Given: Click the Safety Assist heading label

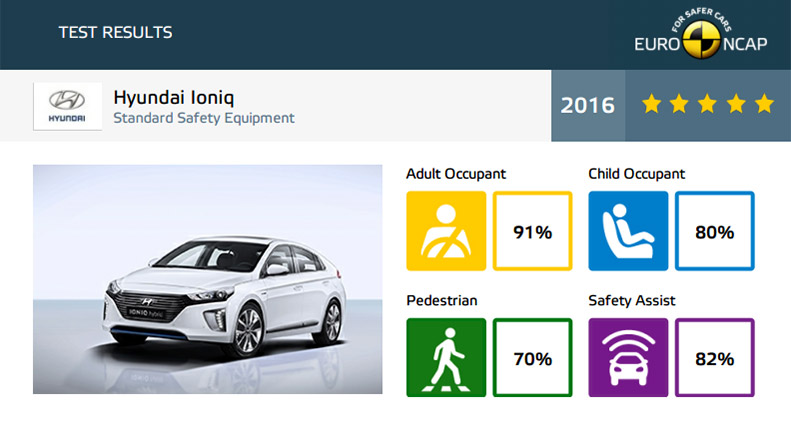Looking at the screenshot, I should pos(632,300).
